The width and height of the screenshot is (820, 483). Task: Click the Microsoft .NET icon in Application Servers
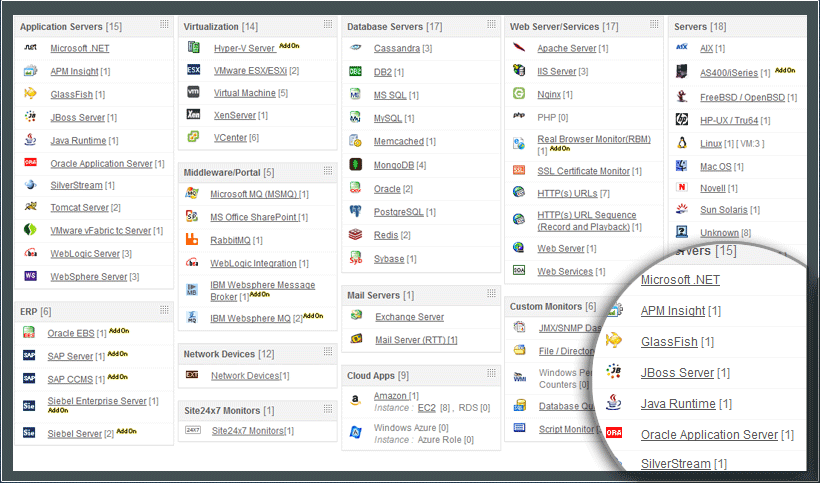pyautogui.click(x=30, y=48)
